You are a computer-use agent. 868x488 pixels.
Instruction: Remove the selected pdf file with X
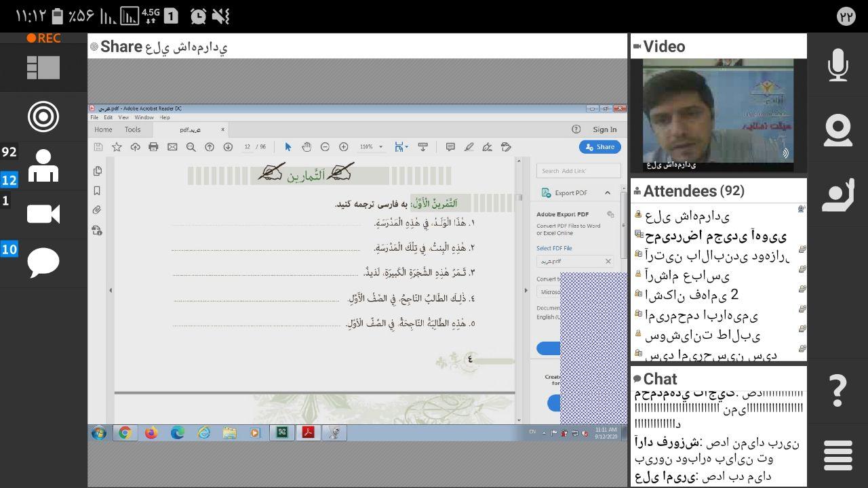coord(608,261)
